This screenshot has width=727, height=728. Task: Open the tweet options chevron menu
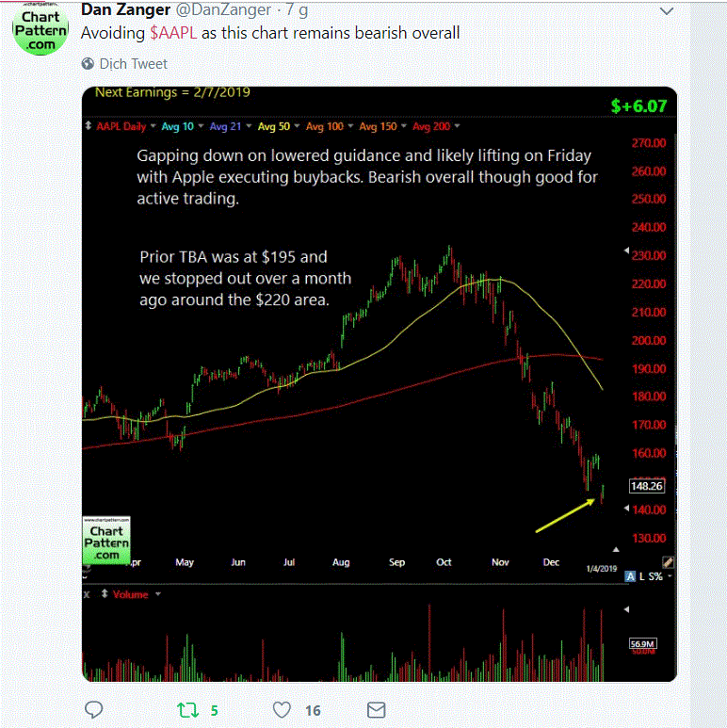click(x=667, y=11)
